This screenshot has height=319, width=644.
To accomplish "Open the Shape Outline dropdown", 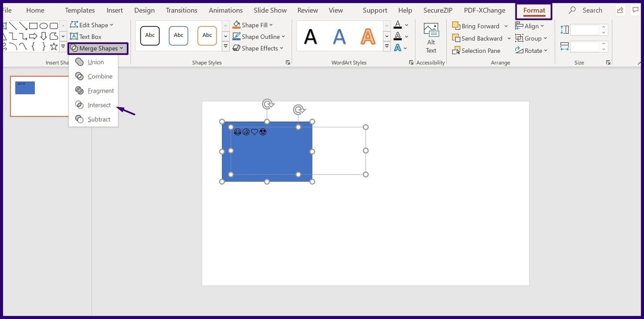I will tap(259, 37).
